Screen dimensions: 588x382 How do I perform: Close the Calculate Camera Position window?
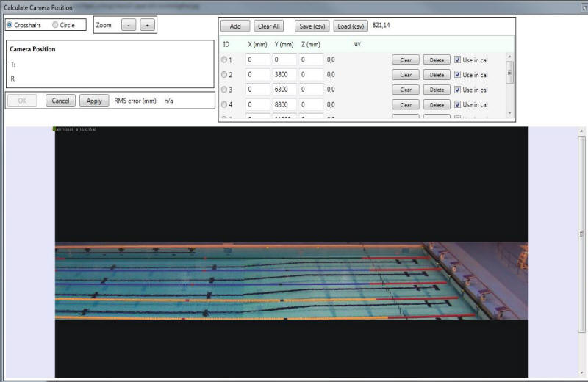tap(584, 7)
